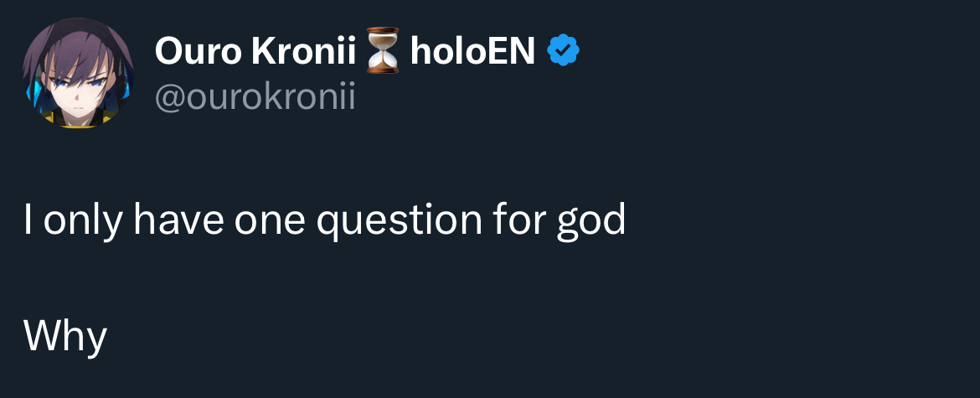This screenshot has height=398, width=980.
Task: Click the blue verified checkmark badge
Action: tap(564, 53)
